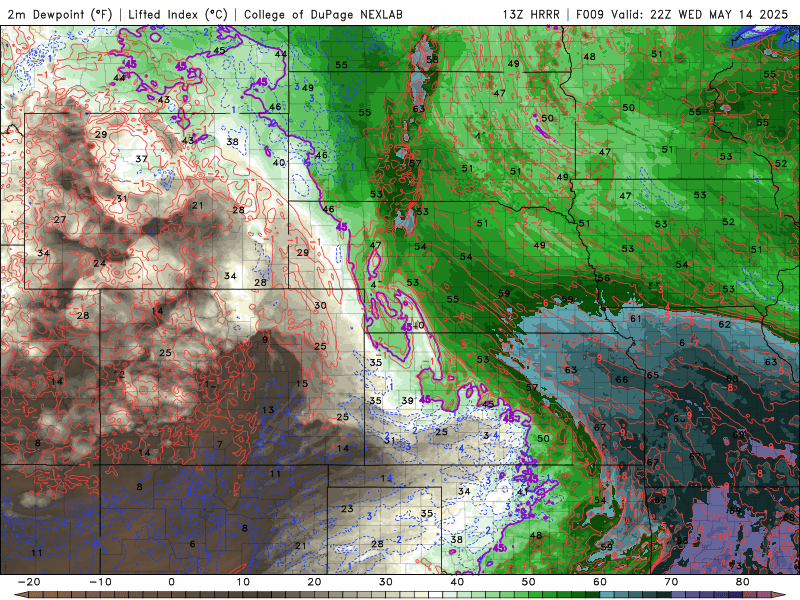800x600 pixels.
Task: Click the "37" dewpoint value on map
Action: (141, 159)
